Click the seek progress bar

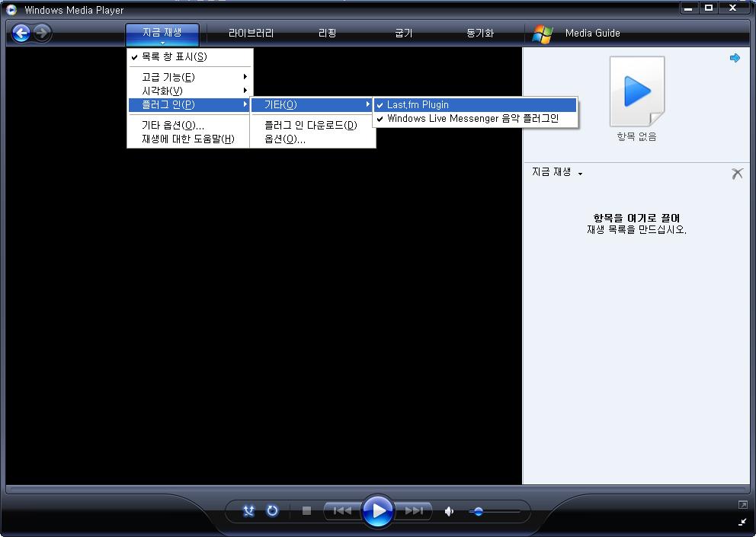pyautogui.click(x=377, y=490)
